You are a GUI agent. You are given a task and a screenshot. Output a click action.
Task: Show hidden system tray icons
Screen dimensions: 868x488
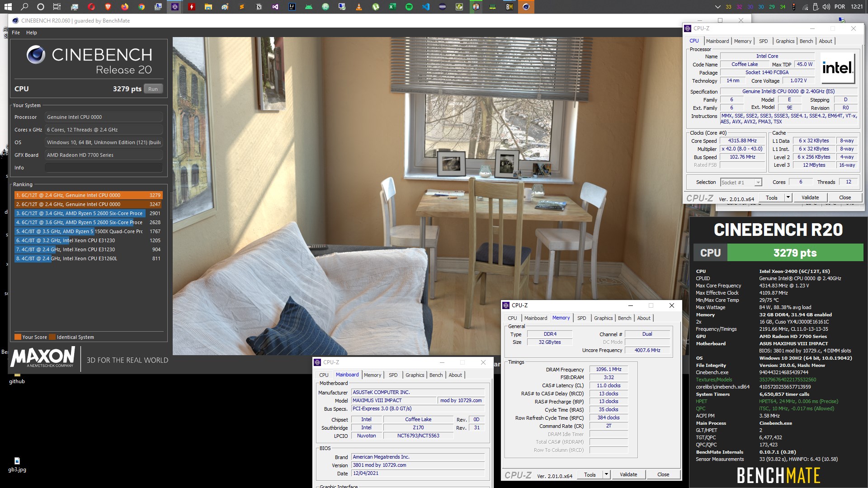click(x=717, y=7)
